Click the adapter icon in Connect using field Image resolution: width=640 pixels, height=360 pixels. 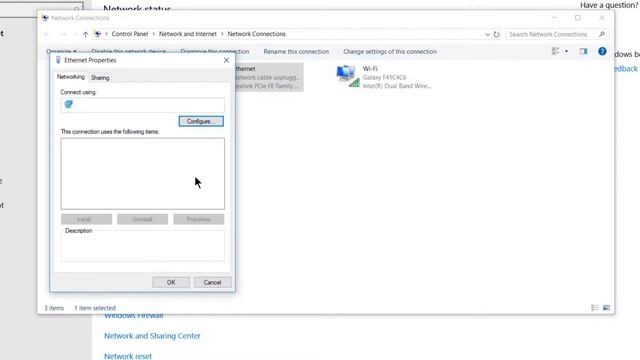[x=69, y=104]
